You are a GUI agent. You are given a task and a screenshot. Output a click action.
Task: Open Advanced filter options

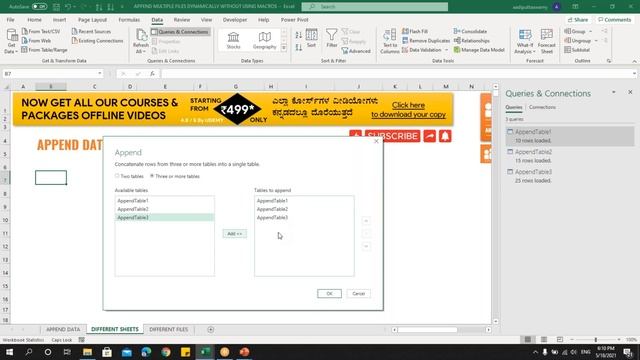356,51
